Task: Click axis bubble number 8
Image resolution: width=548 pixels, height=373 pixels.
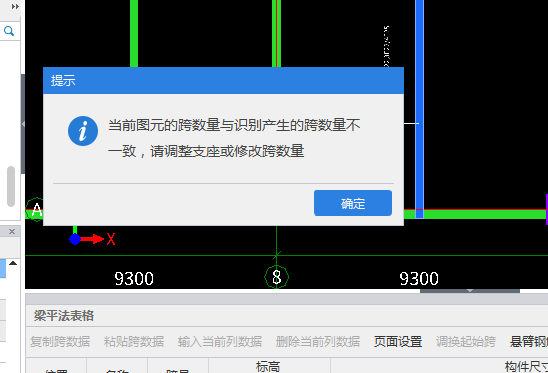Action: coord(276,277)
